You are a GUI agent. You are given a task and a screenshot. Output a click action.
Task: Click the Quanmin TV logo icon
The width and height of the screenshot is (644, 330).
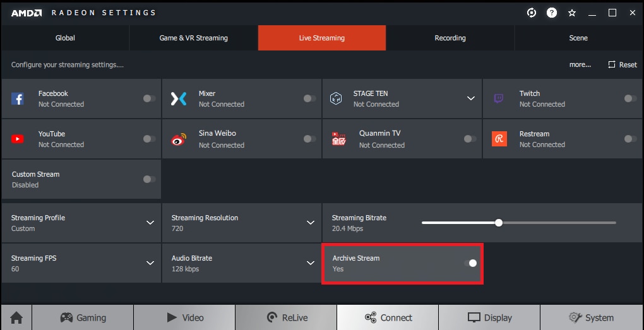pyautogui.click(x=339, y=139)
